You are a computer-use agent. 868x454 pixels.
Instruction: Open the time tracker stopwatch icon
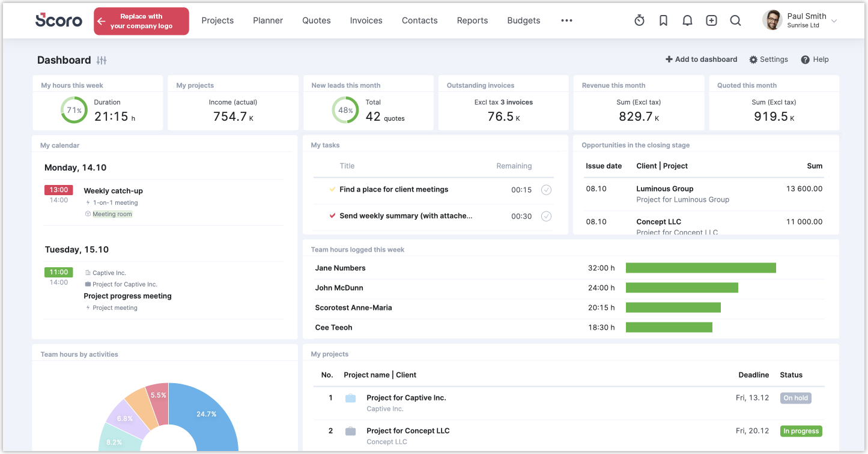point(639,20)
